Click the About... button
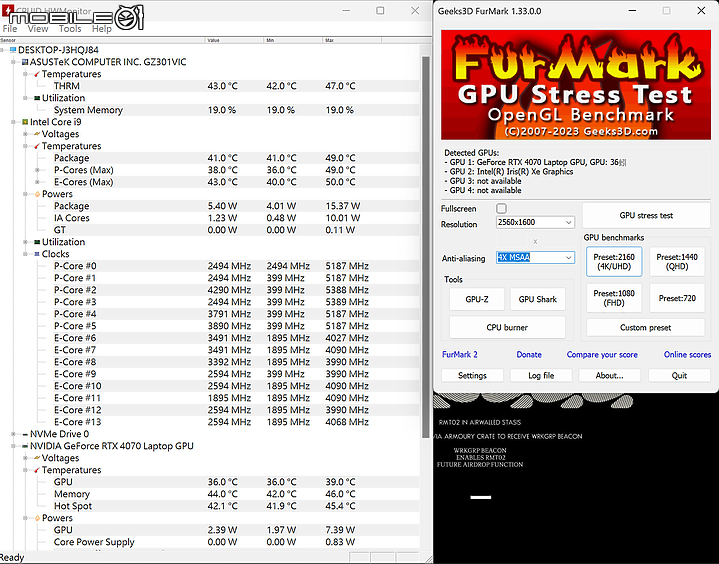This screenshot has height=564, width=719. (x=609, y=375)
